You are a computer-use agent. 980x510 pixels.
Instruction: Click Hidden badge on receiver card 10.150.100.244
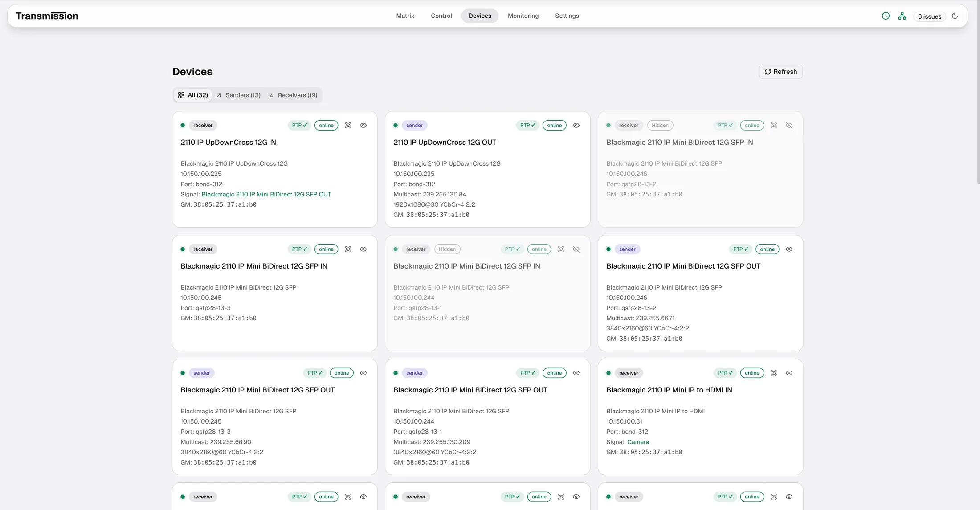point(447,249)
